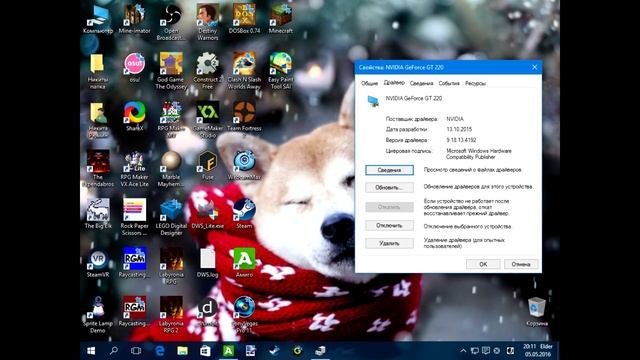The width and height of the screenshot is (640, 360).
Task: Select God Game The Odyssey icon
Action: 171,71
